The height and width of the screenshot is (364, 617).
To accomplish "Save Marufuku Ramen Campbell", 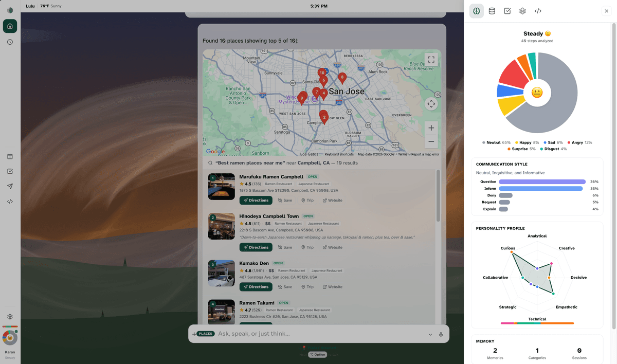I will tap(285, 201).
